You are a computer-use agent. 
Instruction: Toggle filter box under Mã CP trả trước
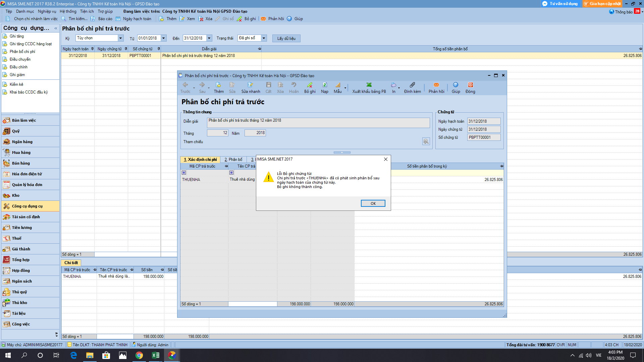click(184, 173)
